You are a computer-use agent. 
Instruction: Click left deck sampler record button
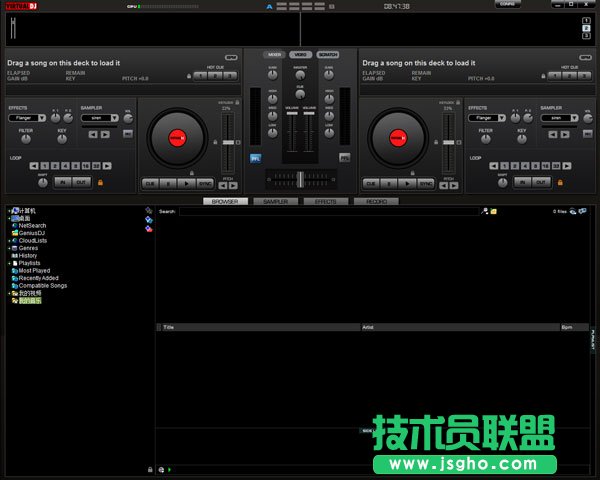coord(128,134)
